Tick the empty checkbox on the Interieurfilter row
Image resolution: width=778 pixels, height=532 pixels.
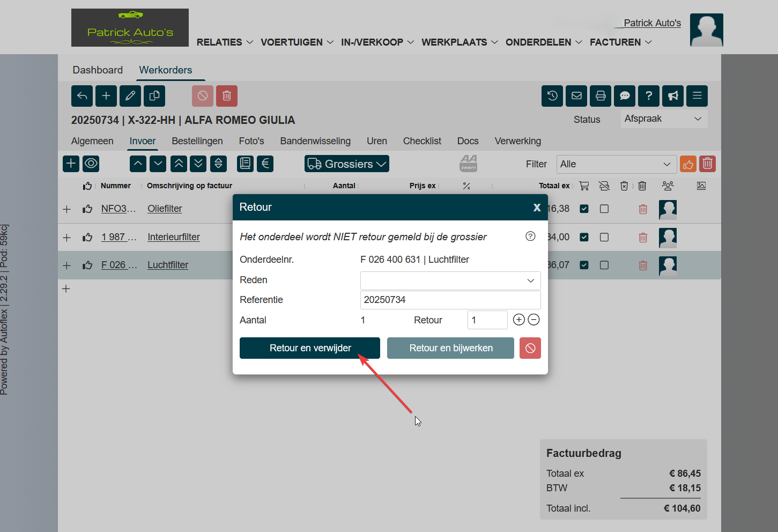(x=604, y=237)
